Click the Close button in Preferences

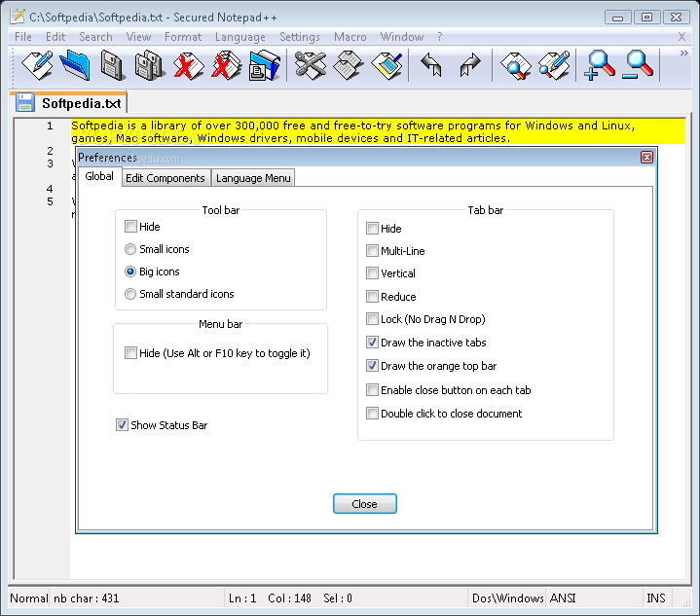point(365,504)
